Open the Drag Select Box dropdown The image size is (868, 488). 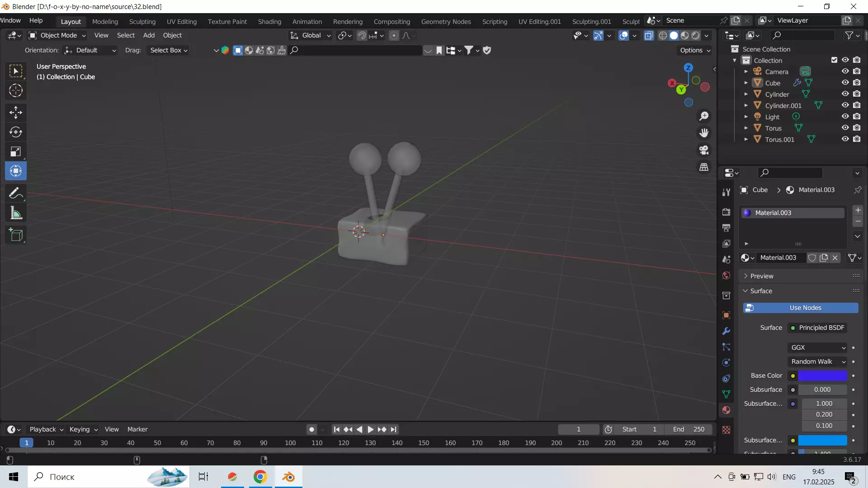tap(168, 50)
